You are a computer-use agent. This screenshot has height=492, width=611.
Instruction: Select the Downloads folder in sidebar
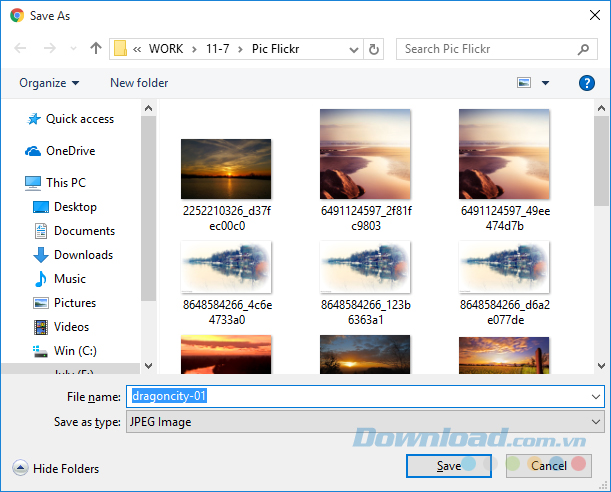(x=82, y=255)
